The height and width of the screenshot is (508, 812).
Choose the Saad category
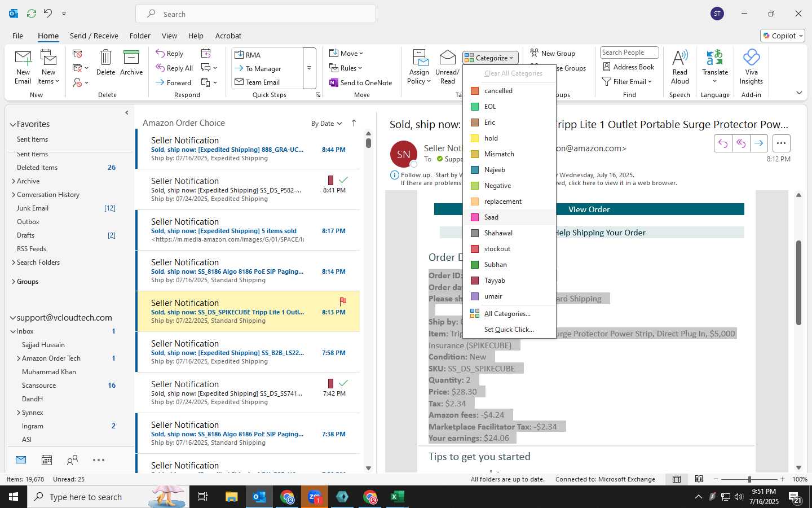(509, 217)
